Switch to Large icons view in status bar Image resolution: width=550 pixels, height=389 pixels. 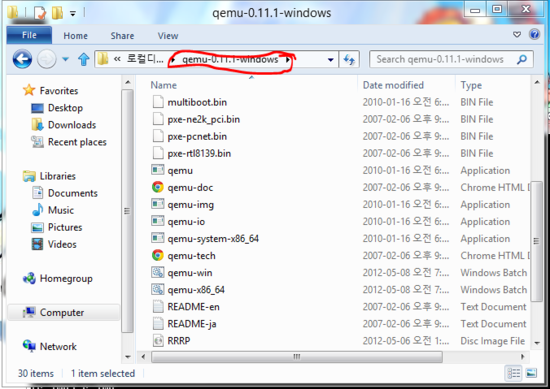click(531, 373)
